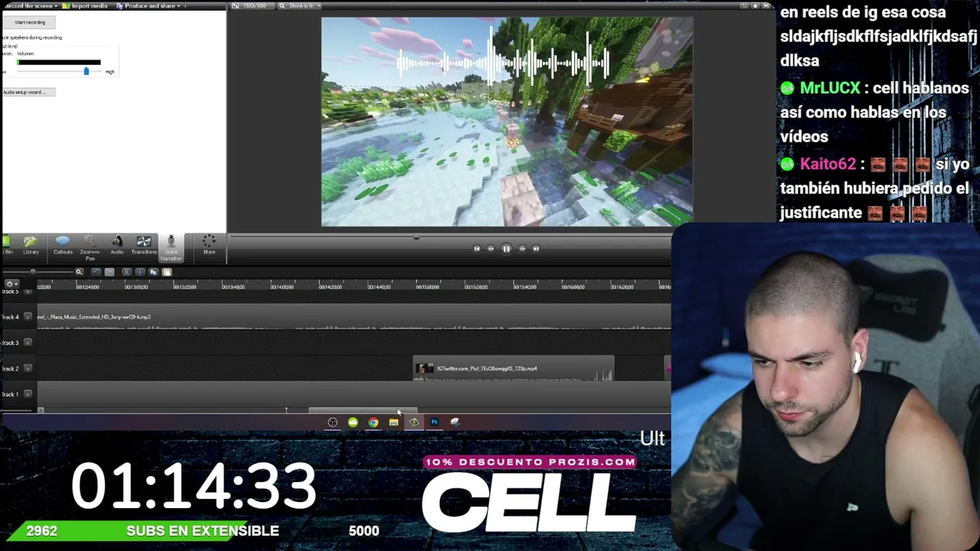Open Photoshop from the taskbar
Viewport: 980px width, 551px height.
434,422
